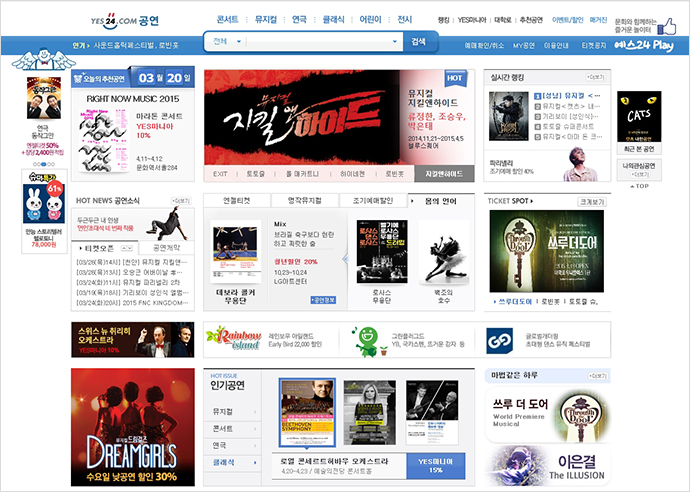Switch to the 공연개막 tab
This screenshot has width=690, height=492.
pos(166,248)
